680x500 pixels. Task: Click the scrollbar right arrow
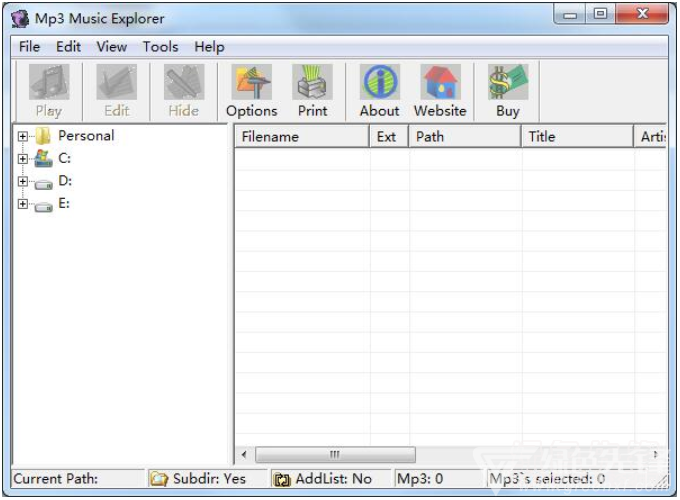point(655,454)
